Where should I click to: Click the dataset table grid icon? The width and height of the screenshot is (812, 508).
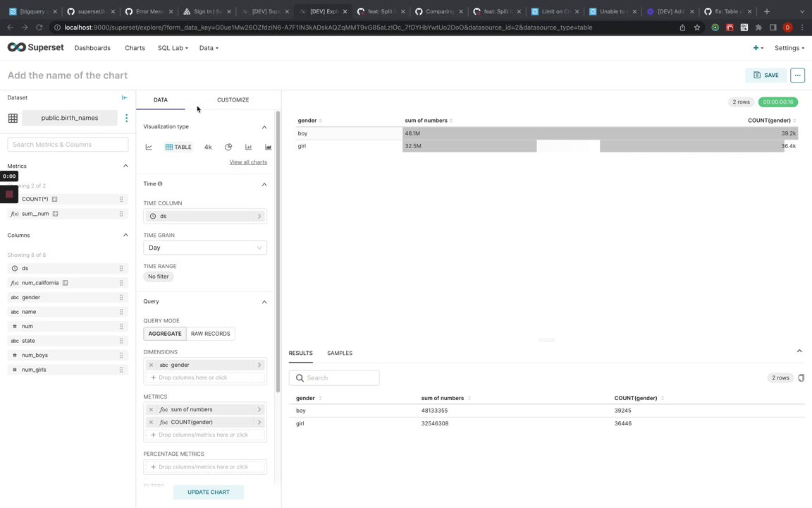pyautogui.click(x=13, y=119)
